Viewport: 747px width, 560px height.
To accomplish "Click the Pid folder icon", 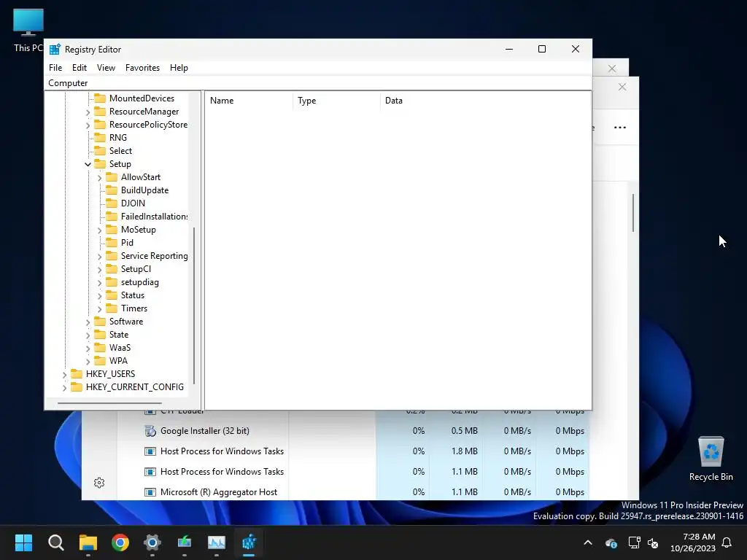I will [x=112, y=242].
